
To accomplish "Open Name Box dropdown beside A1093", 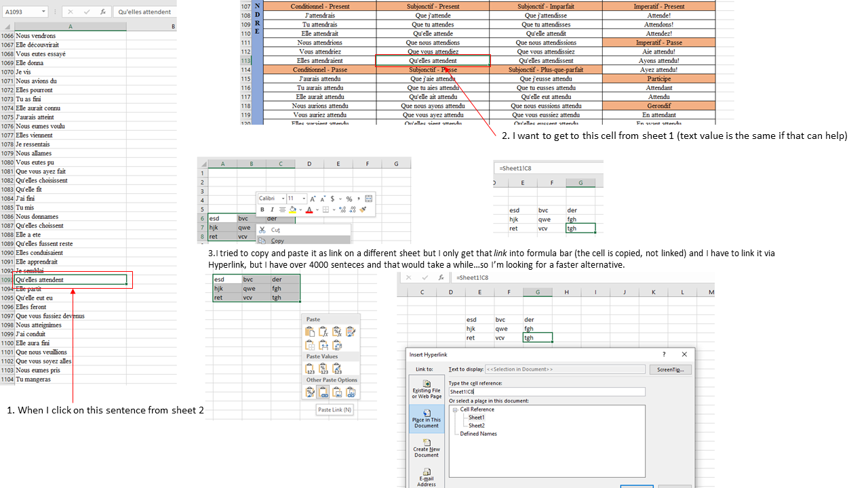I will point(43,12).
